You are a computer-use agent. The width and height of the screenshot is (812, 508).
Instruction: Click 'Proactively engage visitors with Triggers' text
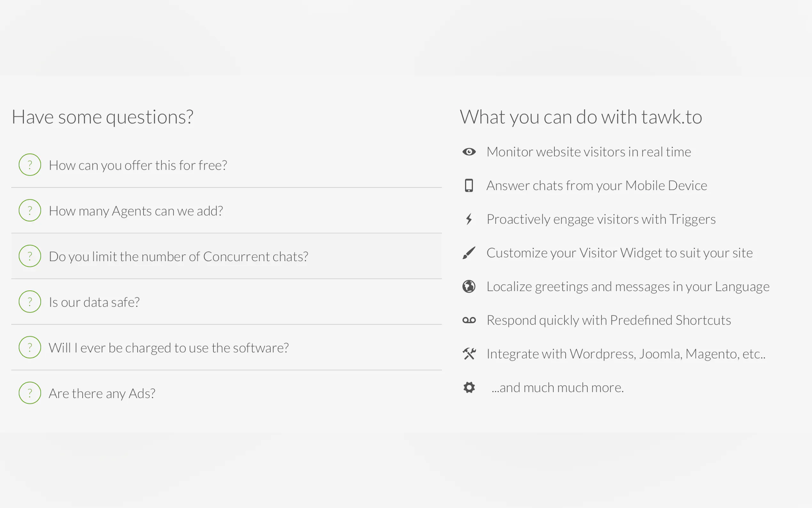click(x=601, y=219)
